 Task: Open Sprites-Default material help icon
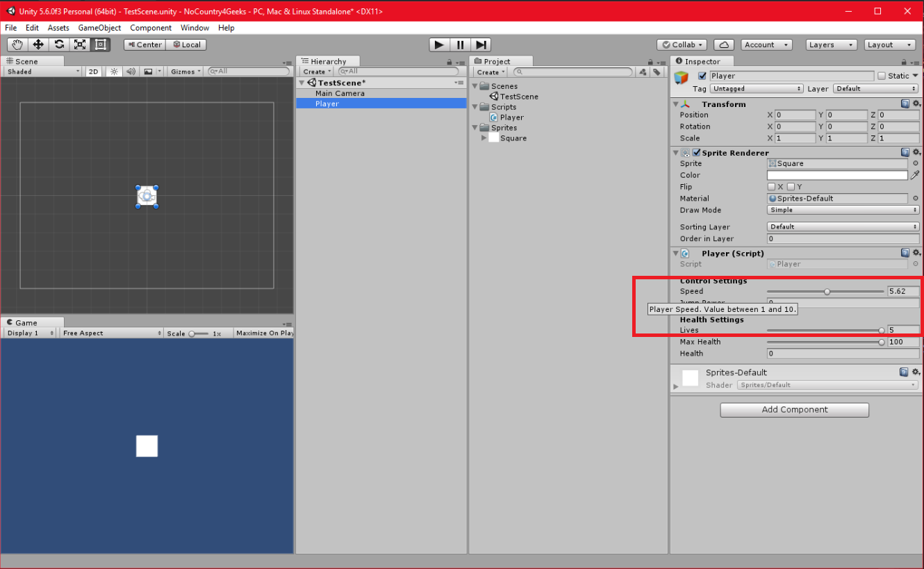(x=905, y=372)
